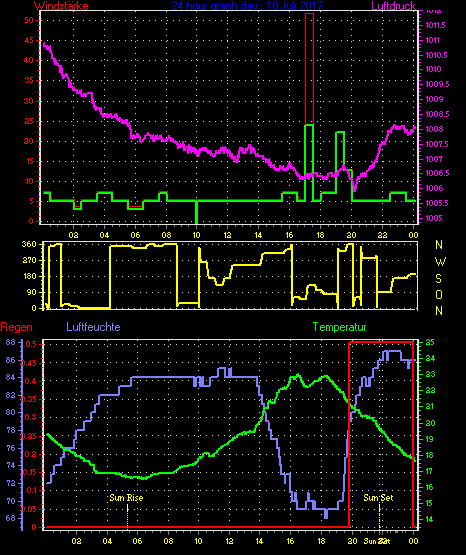Click the N compass label beside 360 line

coord(439,245)
